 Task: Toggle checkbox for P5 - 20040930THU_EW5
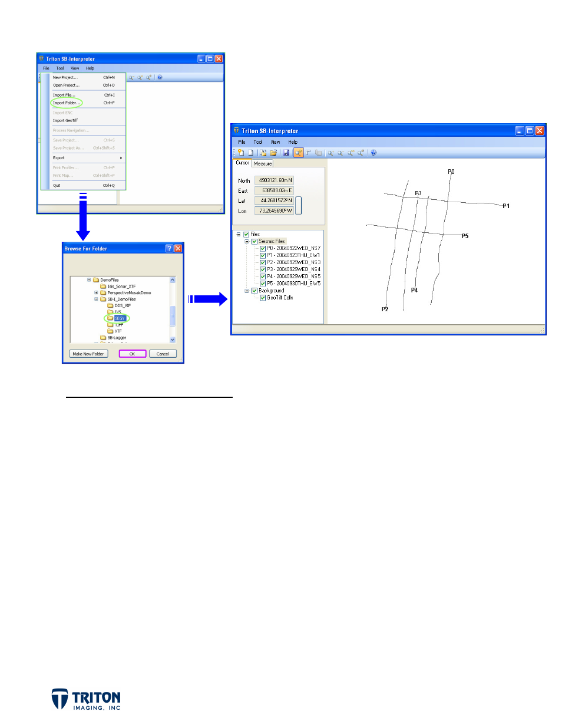263,284
